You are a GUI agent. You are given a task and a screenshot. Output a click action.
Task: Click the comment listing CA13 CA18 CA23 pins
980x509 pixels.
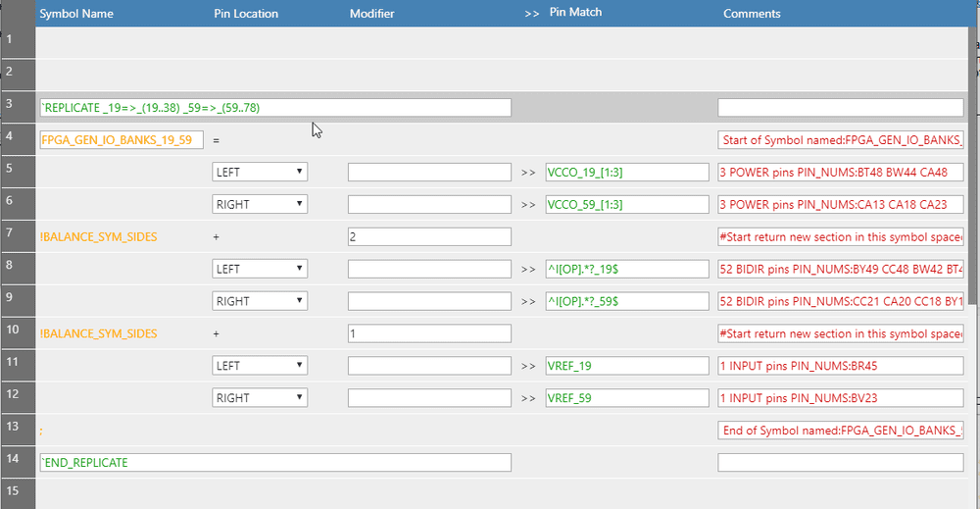841,204
